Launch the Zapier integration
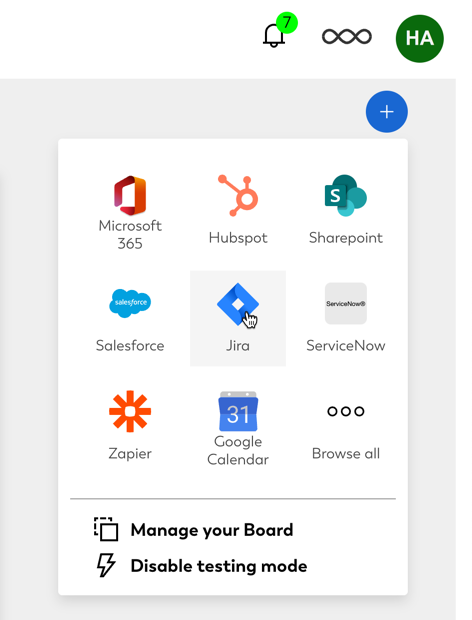Viewport: 472px width, 620px height. [130, 426]
